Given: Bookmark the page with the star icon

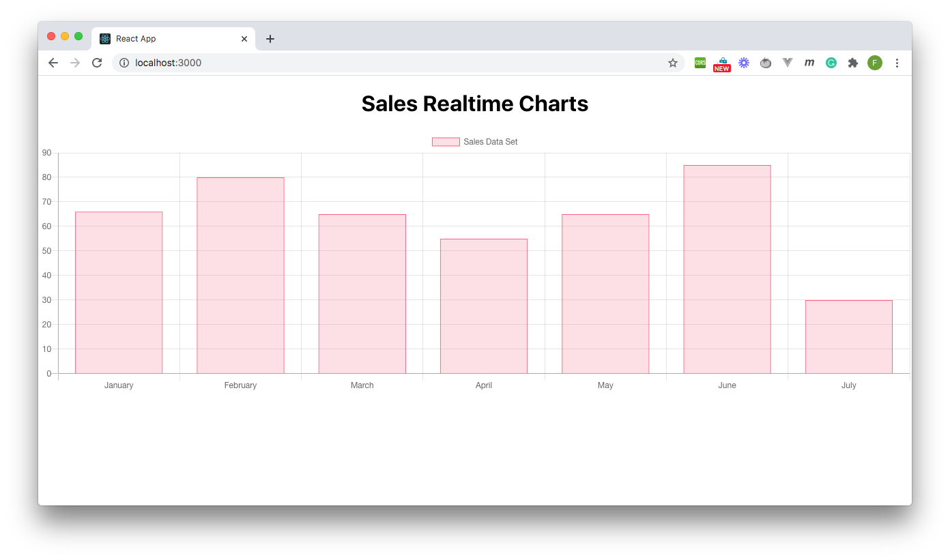Looking at the screenshot, I should point(673,62).
